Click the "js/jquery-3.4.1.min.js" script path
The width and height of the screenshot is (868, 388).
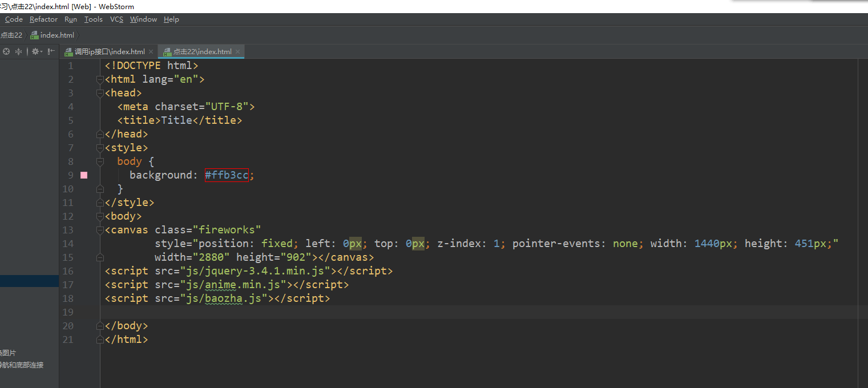click(x=256, y=271)
